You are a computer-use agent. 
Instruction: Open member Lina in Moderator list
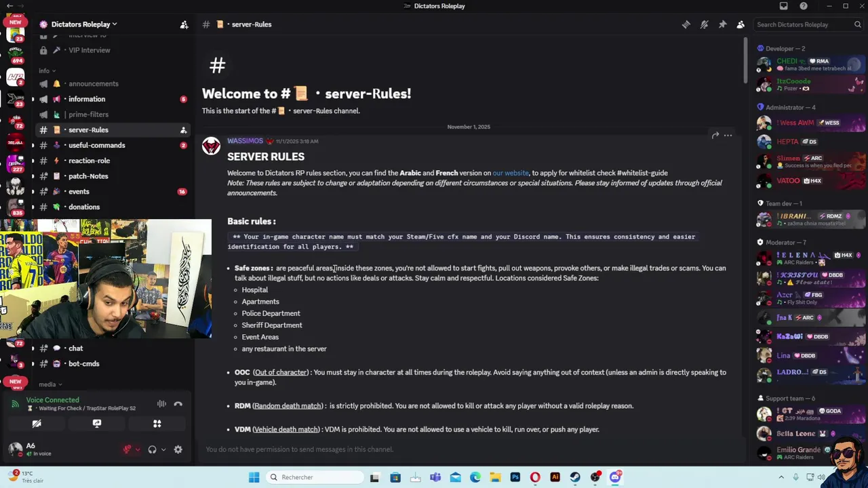[x=811, y=355]
